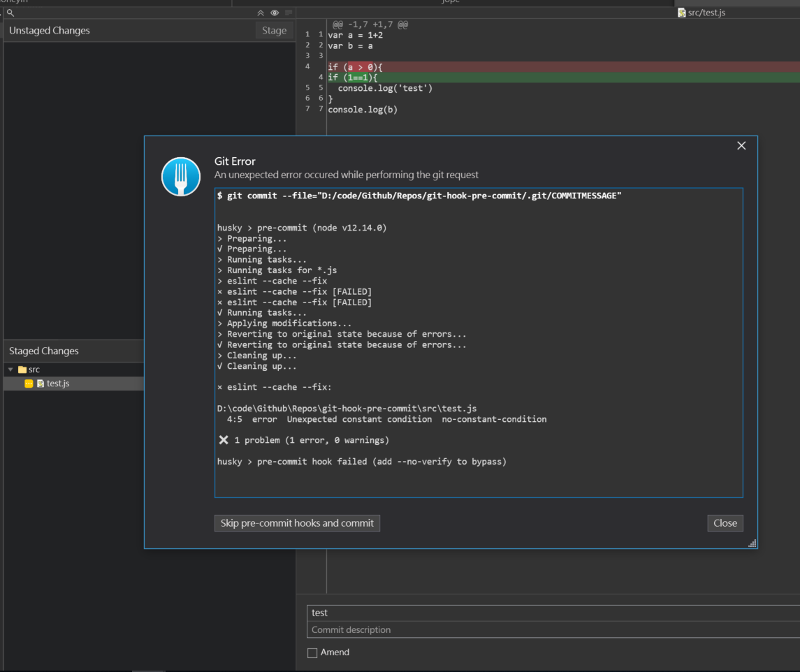Click the diff line 'console.log(b)'
Viewport: 800px width, 672px height.
pos(363,110)
